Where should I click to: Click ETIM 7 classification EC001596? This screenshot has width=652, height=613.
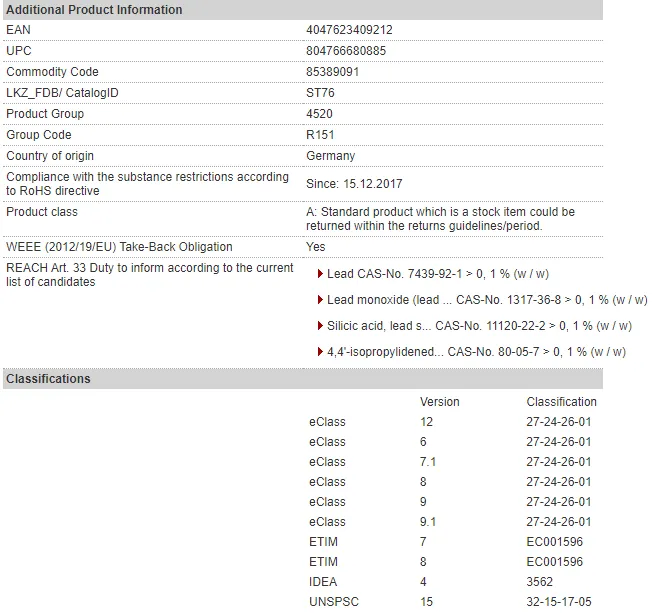click(x=555, y=541)
